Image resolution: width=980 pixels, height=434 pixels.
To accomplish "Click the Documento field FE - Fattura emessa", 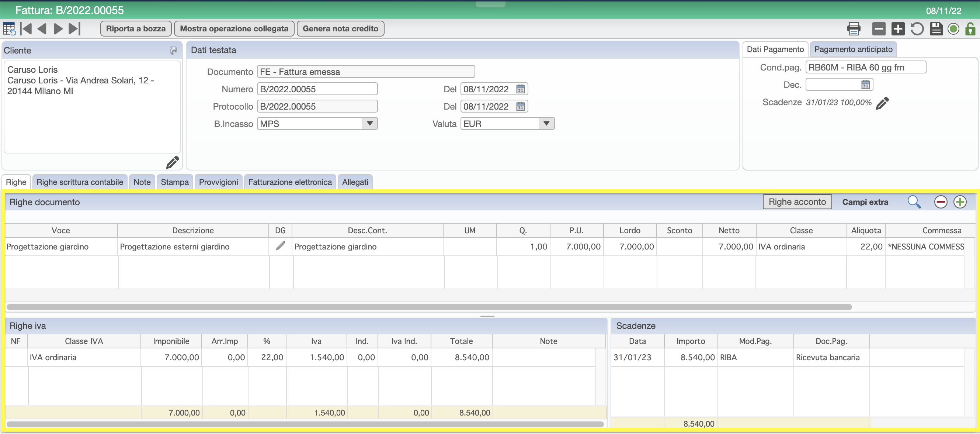I will tap(366, 72).
